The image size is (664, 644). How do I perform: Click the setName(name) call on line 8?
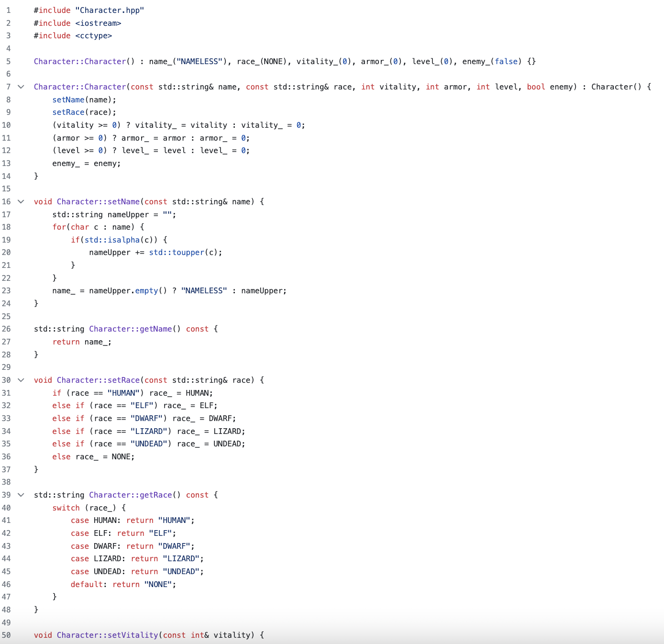click(x=84, y=100)
